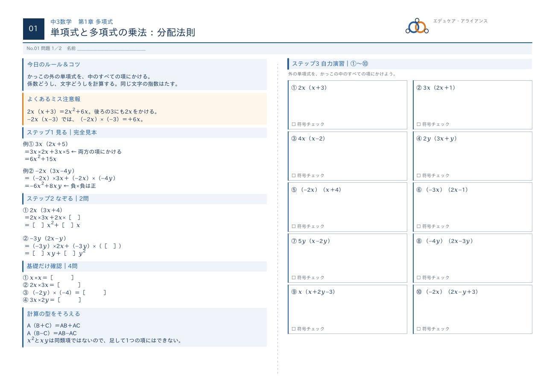Check 符号チェック under problem ③ 4x（x−2）
The height and width of the screenshot is (392, 555).
pyautogui.click(x=294, y=176)
